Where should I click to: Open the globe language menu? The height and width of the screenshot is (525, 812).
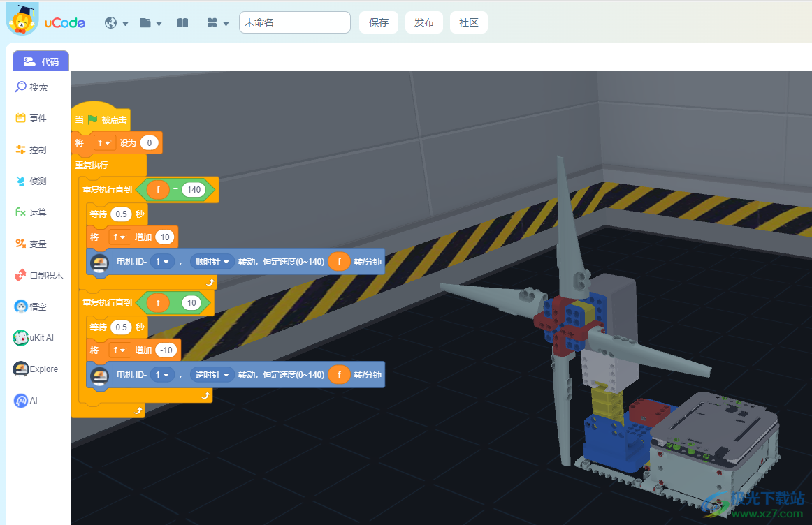pos(116,23)
